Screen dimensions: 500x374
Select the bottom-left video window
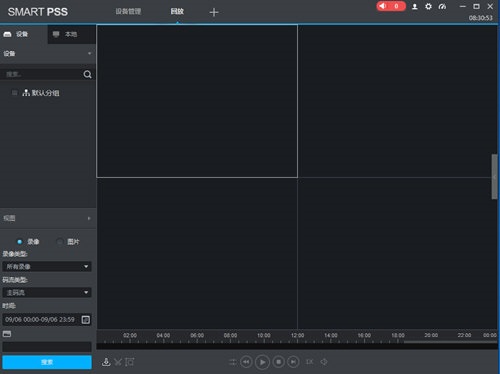(x=197, y=253)
